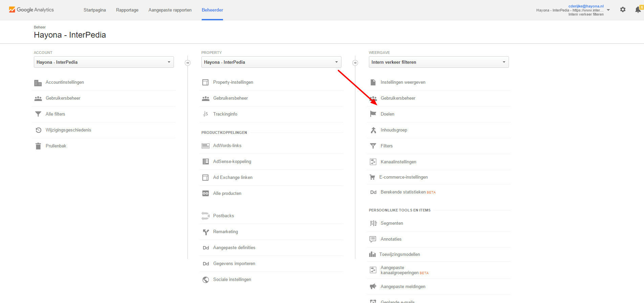Open Trackinginfo link

(225, 114)
